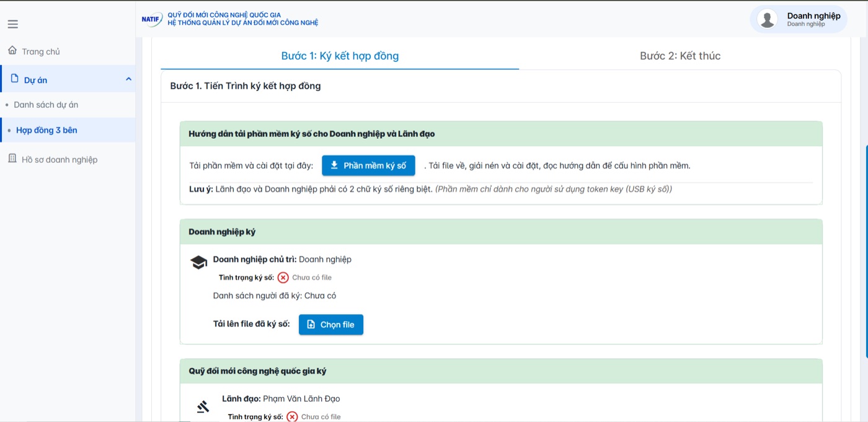The height and width of the screenshot is (422, 868).
Task: Click the NATIF logo
Action: 152,19
